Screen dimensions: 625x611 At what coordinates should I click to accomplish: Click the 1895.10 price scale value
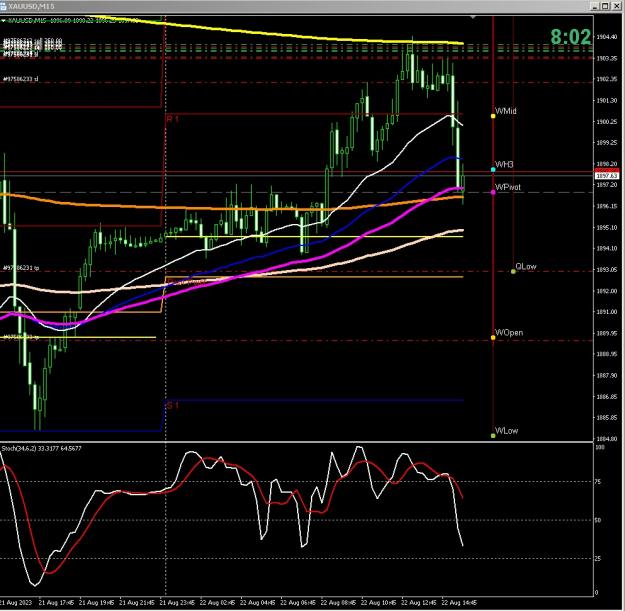point(607,227)
